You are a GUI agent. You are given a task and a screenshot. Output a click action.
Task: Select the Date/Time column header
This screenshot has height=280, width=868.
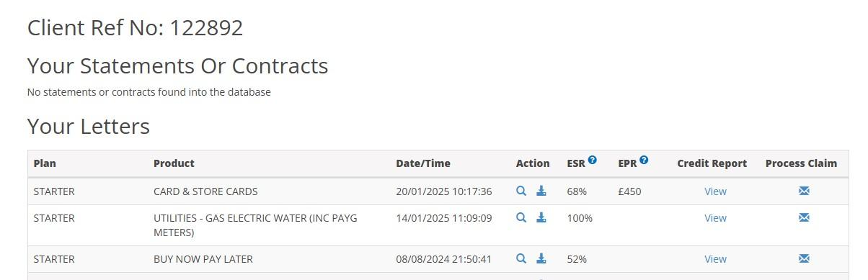coord(423,163)
